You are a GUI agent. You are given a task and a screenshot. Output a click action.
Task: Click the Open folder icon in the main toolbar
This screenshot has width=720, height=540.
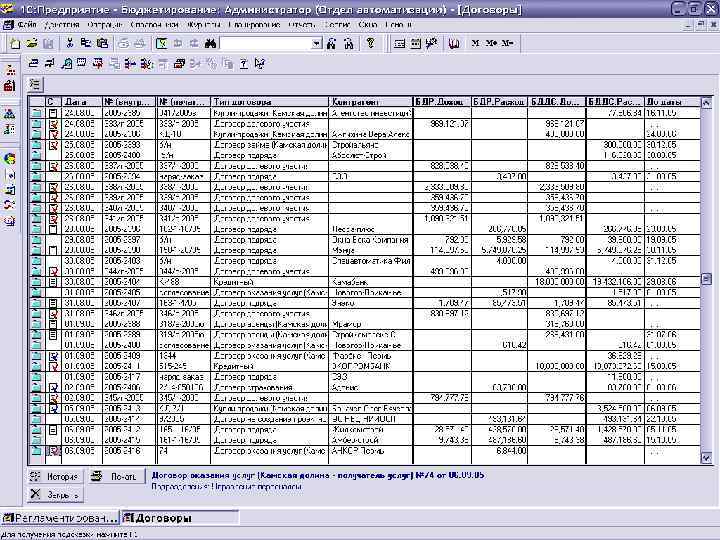(x=31, y=44)
